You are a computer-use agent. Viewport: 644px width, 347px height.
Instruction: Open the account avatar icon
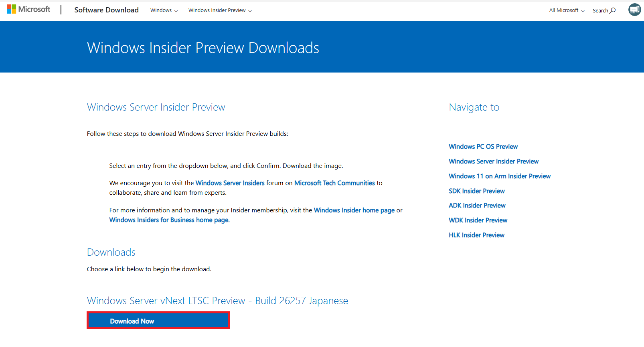pyautogui.click(x=634, y=10)
